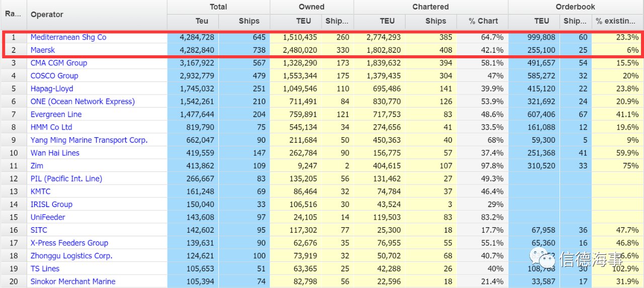Select the cell reading 2,932,779

193,76
